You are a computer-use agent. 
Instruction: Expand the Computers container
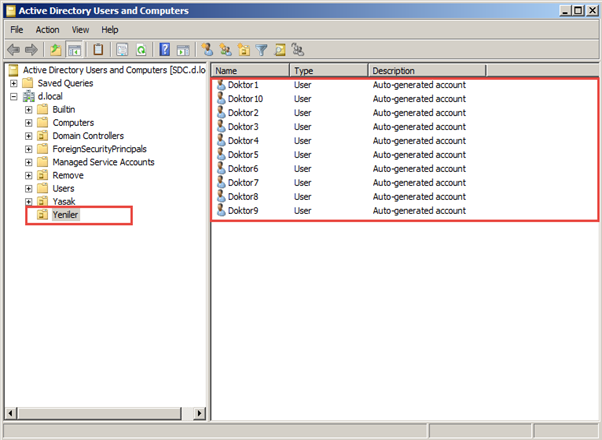28,123
